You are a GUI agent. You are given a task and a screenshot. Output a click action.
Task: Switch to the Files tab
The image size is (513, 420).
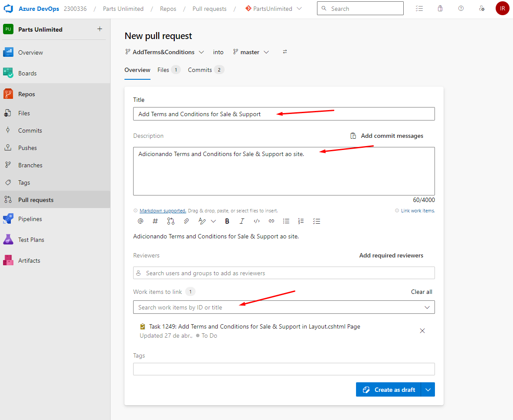169,70
